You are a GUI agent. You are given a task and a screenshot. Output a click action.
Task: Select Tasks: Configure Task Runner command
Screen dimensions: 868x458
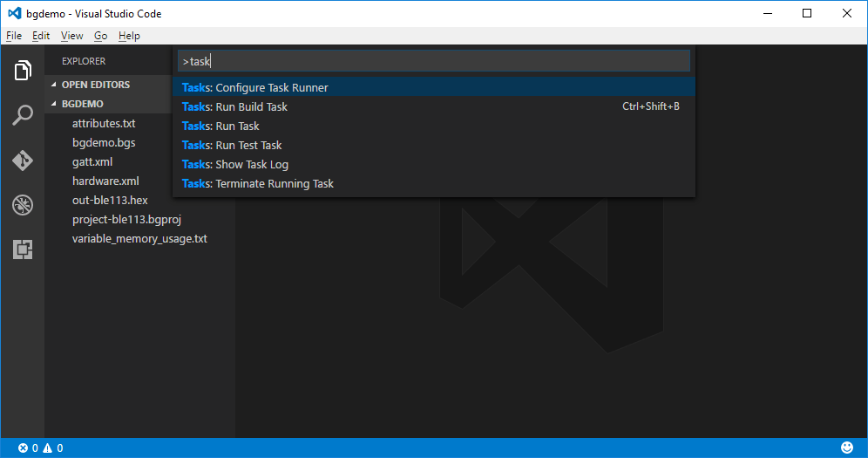[434, 87]
